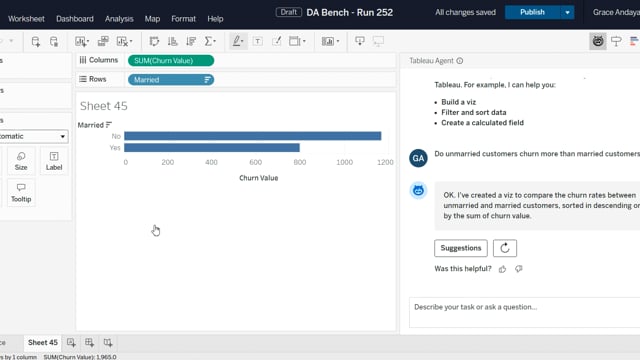
Task: Click the GA user avatar in chat
Action: tap(418, 158)
